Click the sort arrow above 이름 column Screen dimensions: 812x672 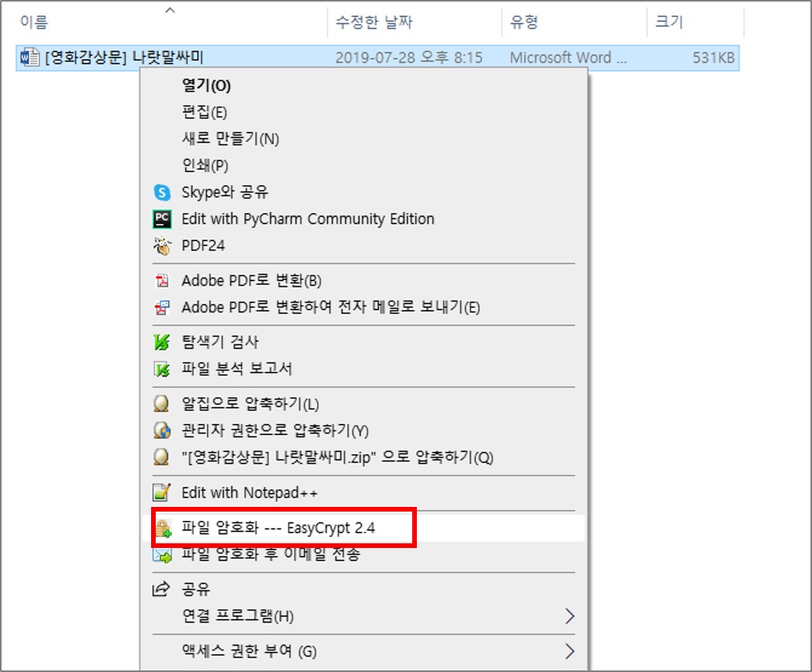170,10
